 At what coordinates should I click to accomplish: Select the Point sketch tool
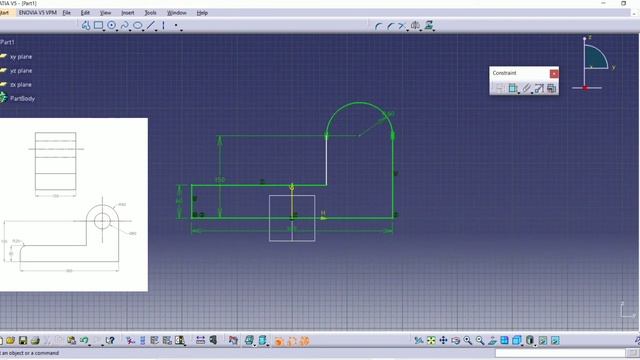[x=176, y=26]
